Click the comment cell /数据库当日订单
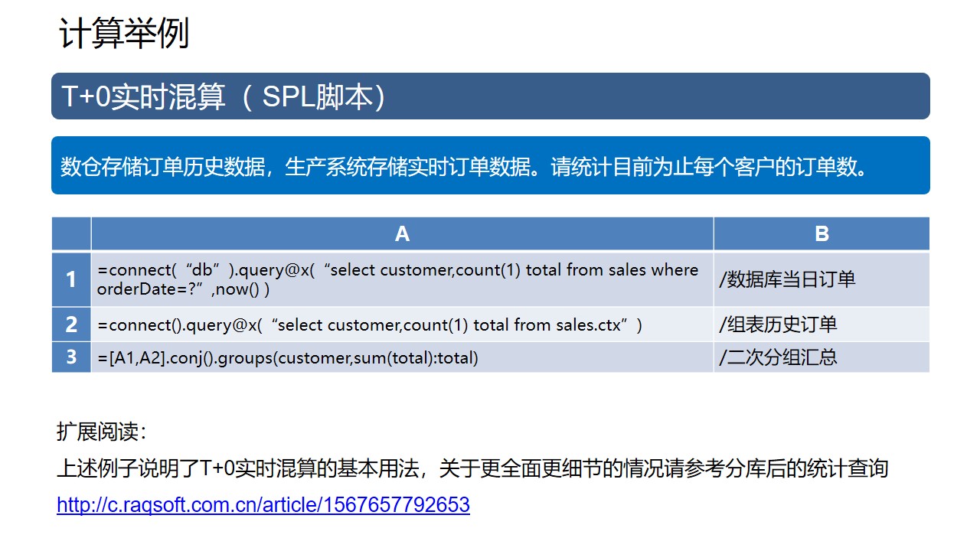 click(x=787, y=279)
